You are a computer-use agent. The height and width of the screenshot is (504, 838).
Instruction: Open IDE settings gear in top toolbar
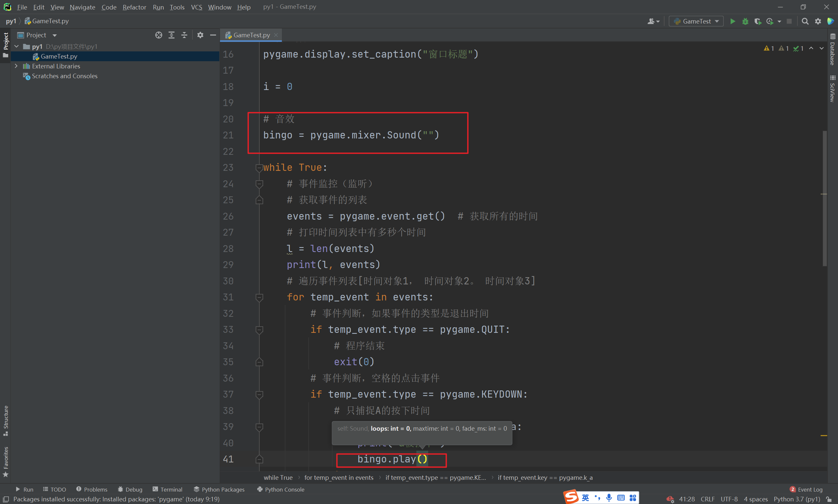pyautogui.click(x=818, y=21)
